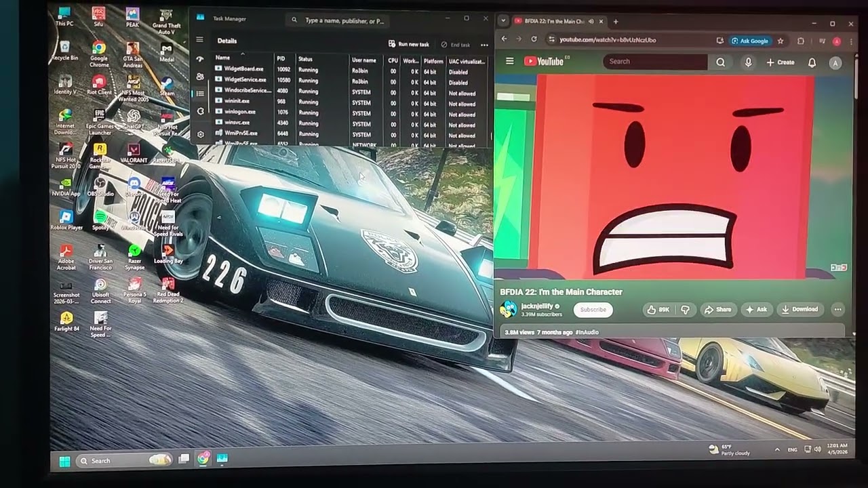Click Ask button under video

(757, 310)
